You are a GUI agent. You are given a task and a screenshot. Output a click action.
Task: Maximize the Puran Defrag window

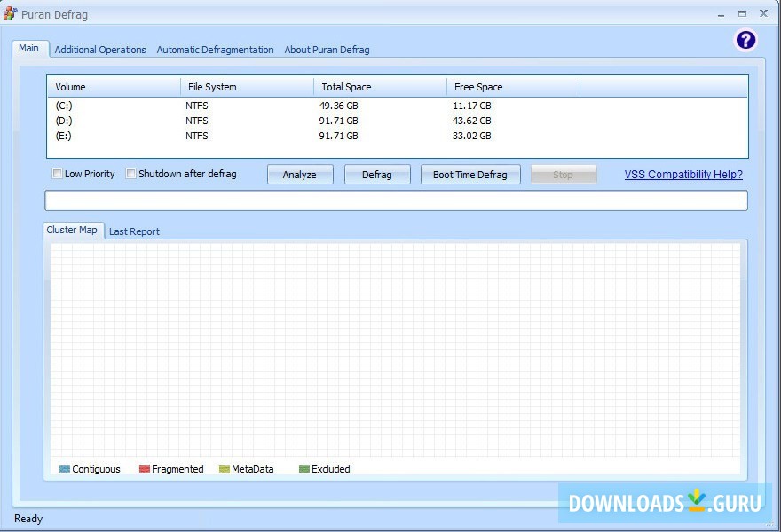[742, 13]
